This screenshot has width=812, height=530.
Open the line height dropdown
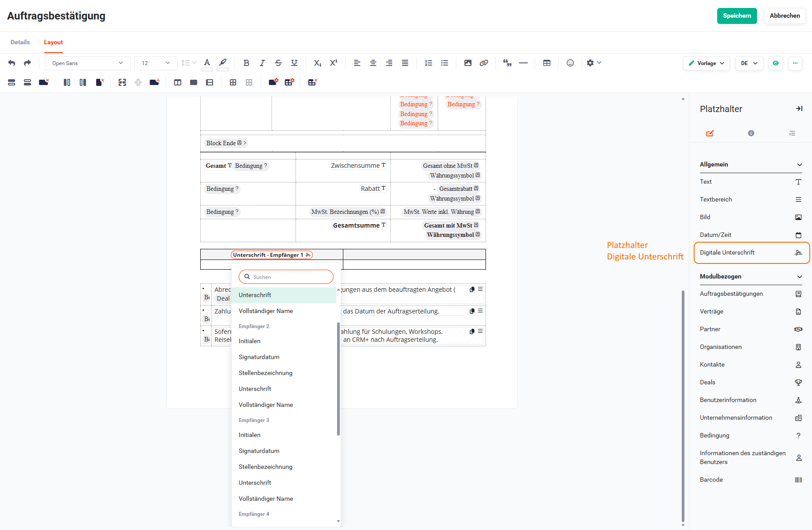point(189,63)
